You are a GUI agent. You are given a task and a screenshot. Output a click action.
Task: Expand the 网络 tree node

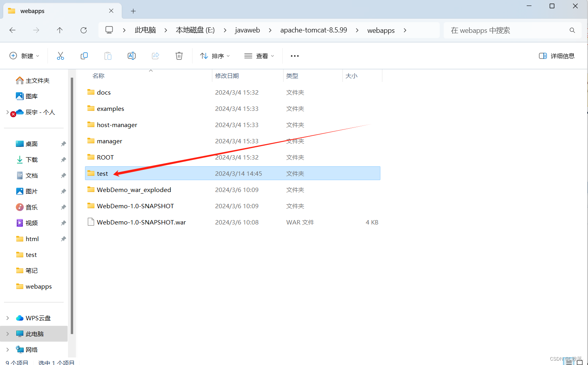(8, 350)
